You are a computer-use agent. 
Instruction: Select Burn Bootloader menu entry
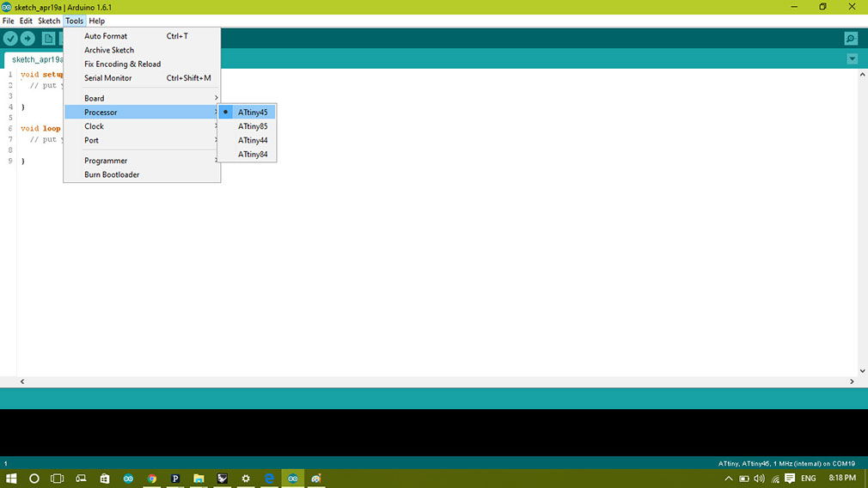(x=143, y=175)
